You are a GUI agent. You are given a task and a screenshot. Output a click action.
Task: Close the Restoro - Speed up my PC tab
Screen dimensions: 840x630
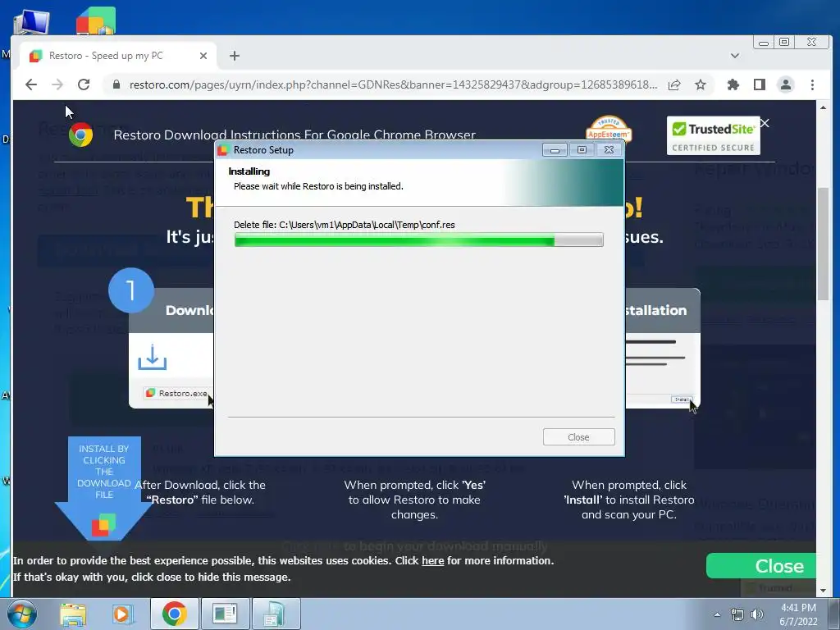pyautogui.click(x=203, y=56)
